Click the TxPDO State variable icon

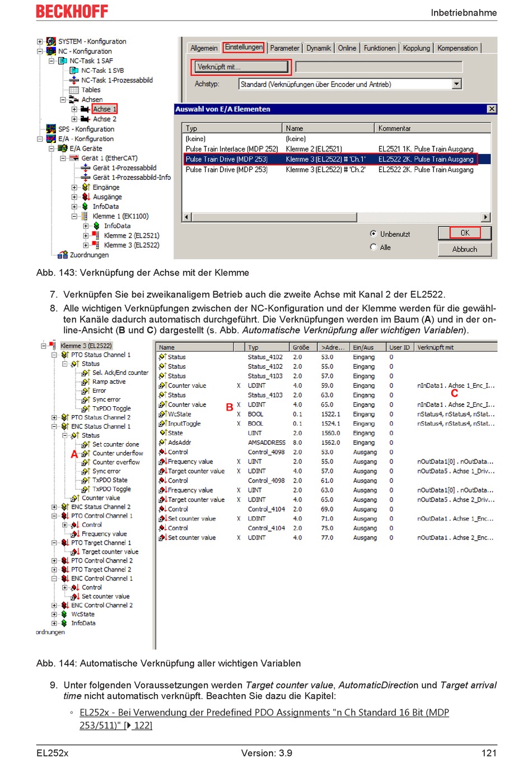tap(86, 480)
